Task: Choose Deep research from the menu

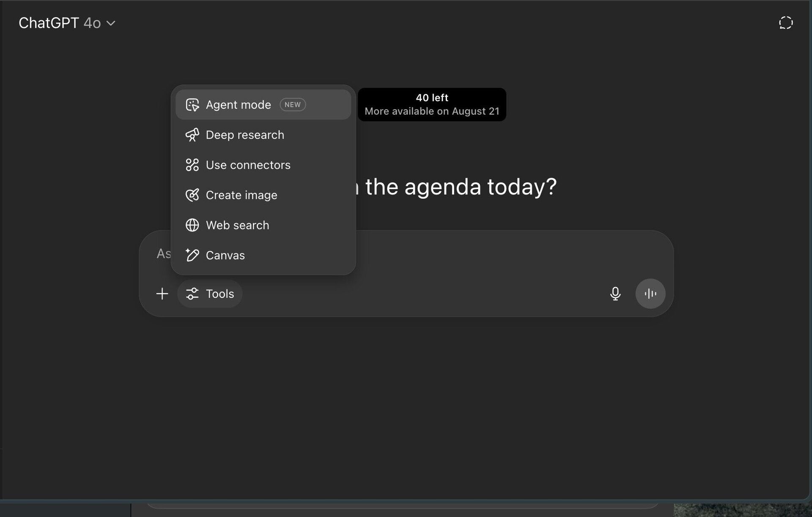Action: (263, 135)
